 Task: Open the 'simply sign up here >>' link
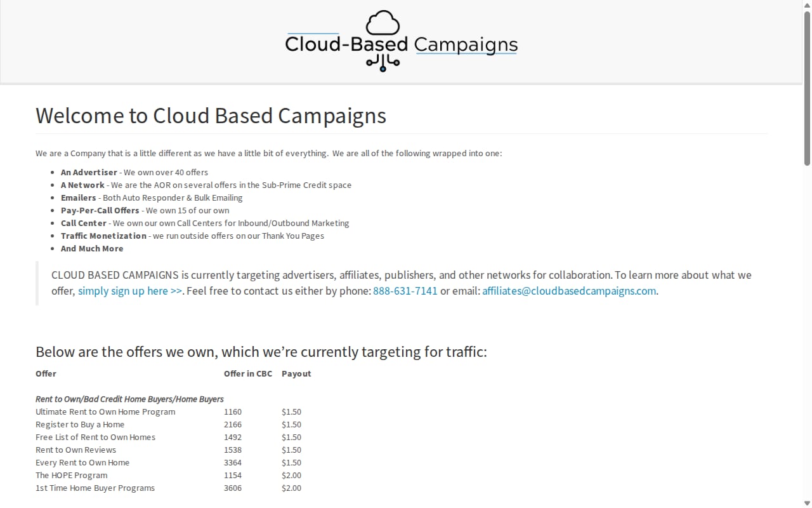pos(130,291)
